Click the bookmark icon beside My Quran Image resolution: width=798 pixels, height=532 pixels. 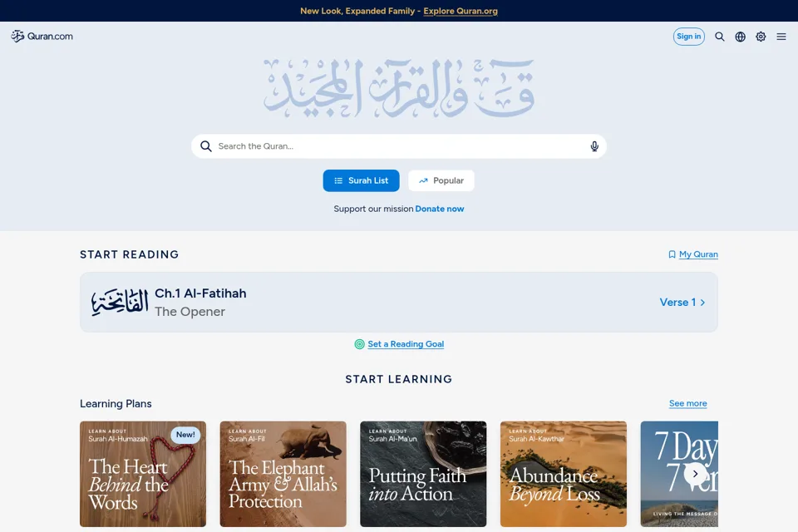point(672,254)
